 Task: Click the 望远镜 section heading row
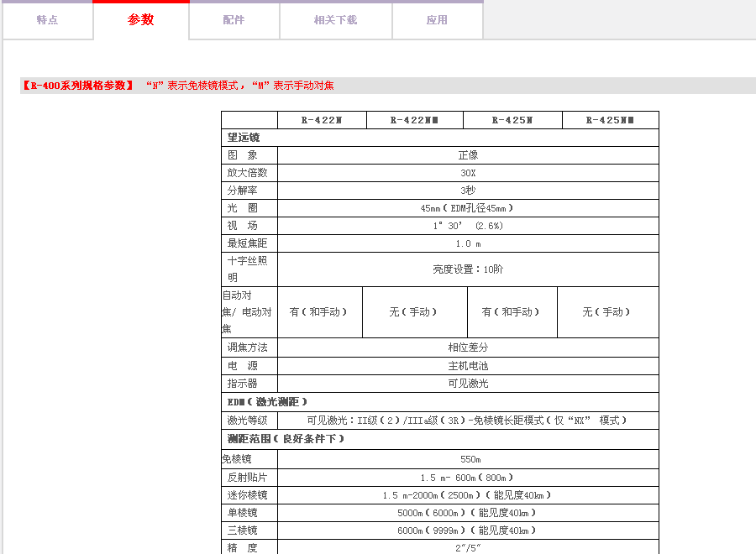click(244, 138)
